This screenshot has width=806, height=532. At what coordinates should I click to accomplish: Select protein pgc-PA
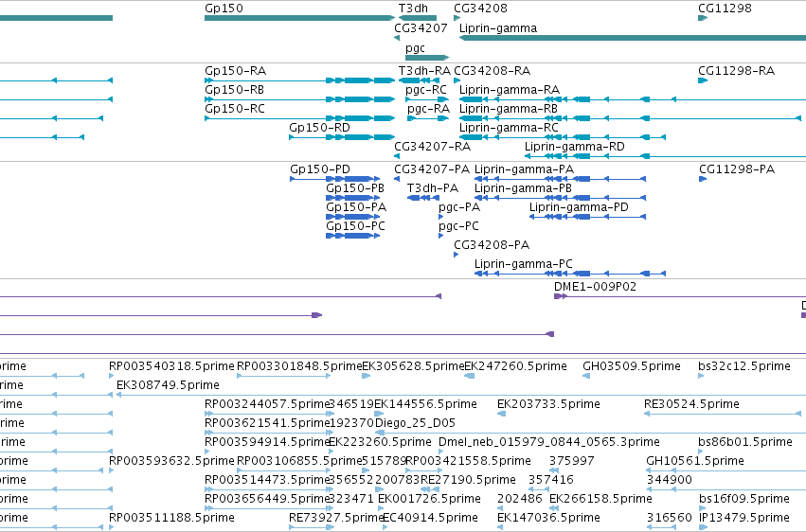[440, 217]
